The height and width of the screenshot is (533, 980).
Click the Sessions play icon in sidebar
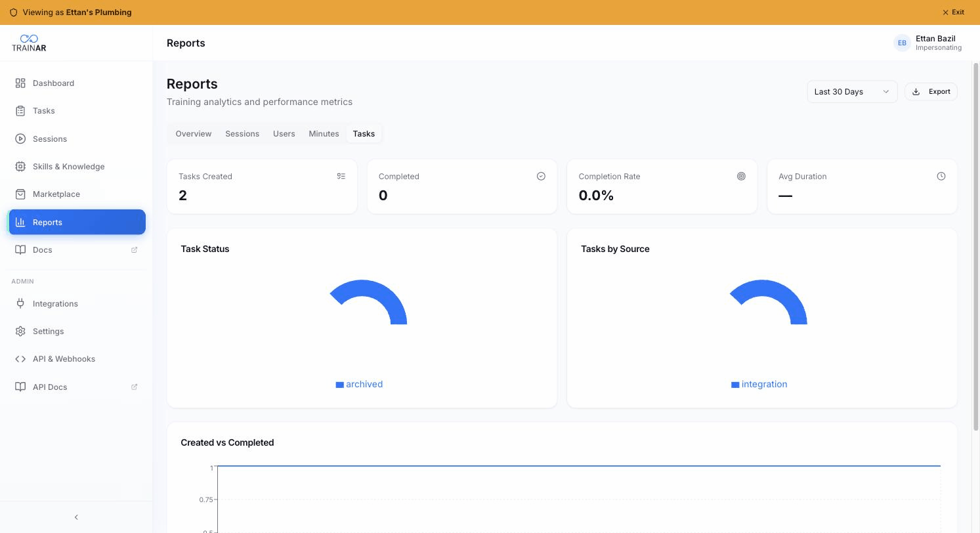click(20, 139)
